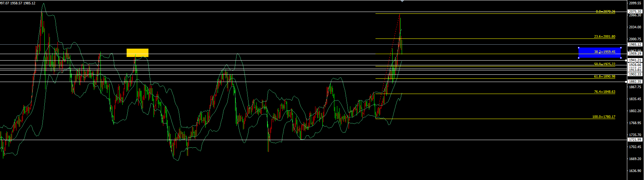
Task: Click the 1669.20 price scale value
Action: (635, 159)
